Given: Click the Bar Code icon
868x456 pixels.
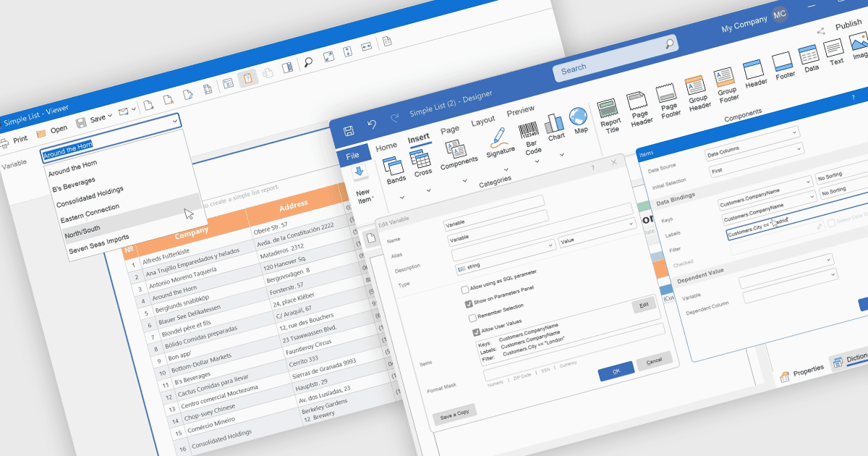Looking at the screenshot, I should [x=529, y=130].
